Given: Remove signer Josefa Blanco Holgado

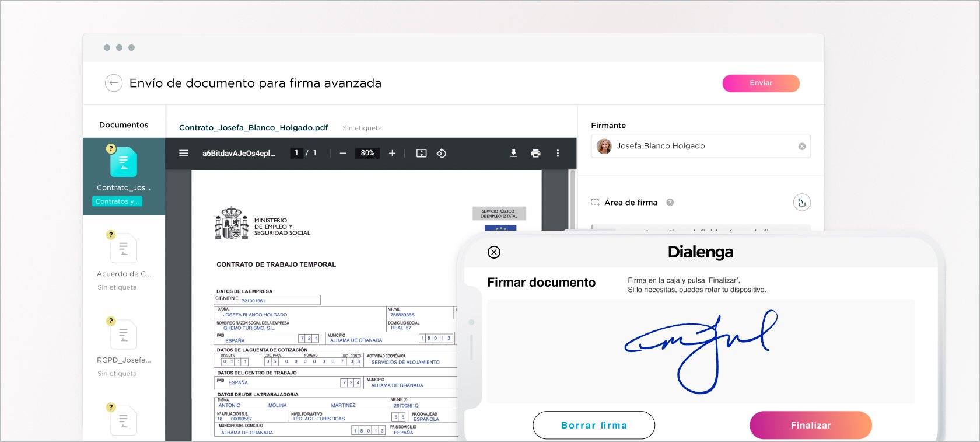Looking at the screenshot, I should pyautogui.click(x=802, y=147).
